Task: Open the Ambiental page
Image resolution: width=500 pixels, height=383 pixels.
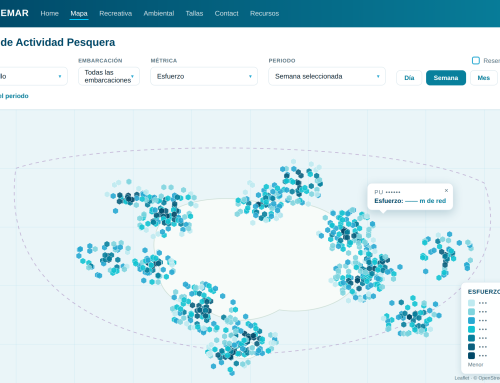Action: [x=159, y=13]
